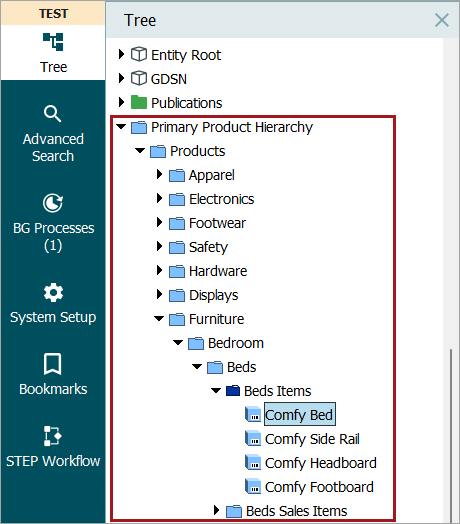
Task: Open the BG Processes clock icon
Action: click(x=53, y=203)
